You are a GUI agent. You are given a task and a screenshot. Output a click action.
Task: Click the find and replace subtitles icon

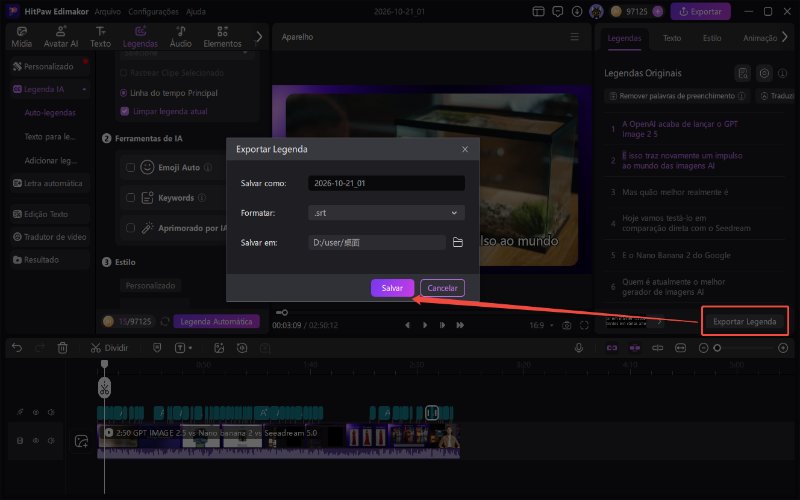click(x=743, y=73)
